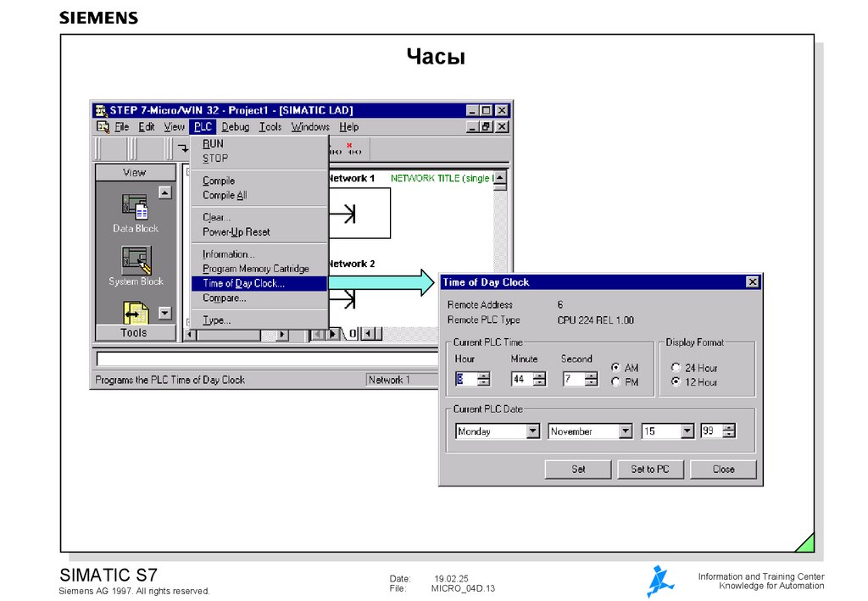This screenshot has height=601, width=868.
Task: Click the Tools button in side panel
Action: click(x=135, y=332)
